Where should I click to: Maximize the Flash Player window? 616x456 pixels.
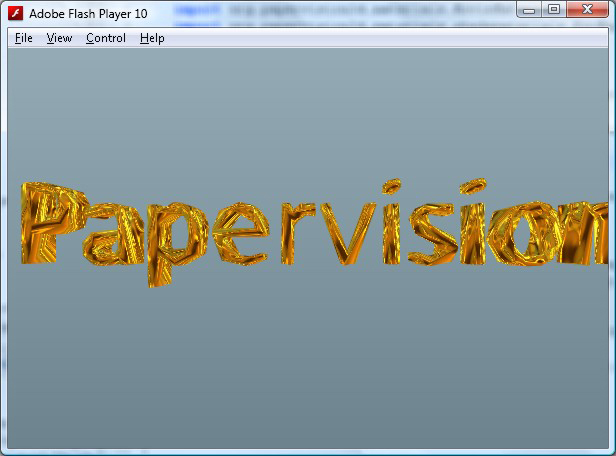[554, 10]
